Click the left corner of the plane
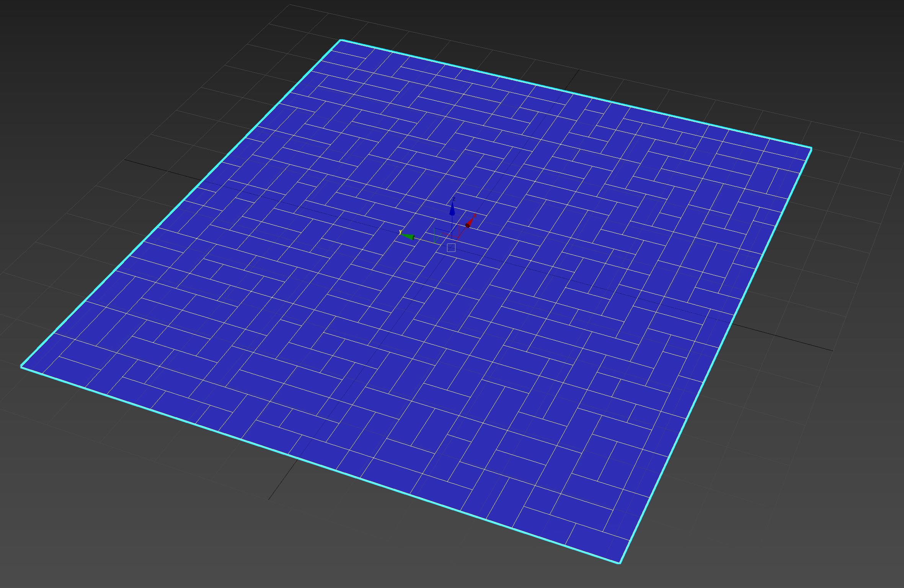This screenshot has width=904, height=588. click(21, 367)
